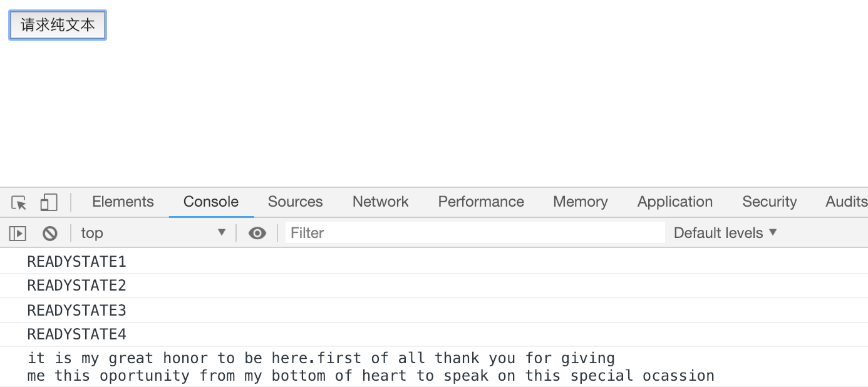Toggle the device toolbar icon

pos(48,202)
